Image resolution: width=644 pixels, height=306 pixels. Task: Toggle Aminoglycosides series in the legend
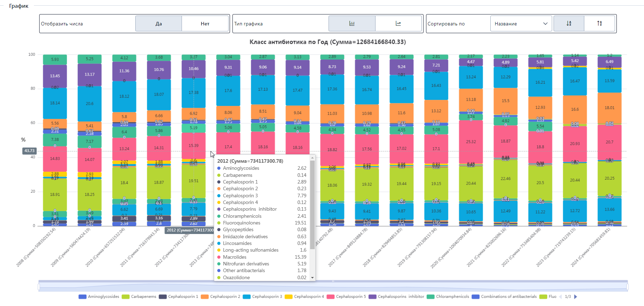(x=99, y=296)
